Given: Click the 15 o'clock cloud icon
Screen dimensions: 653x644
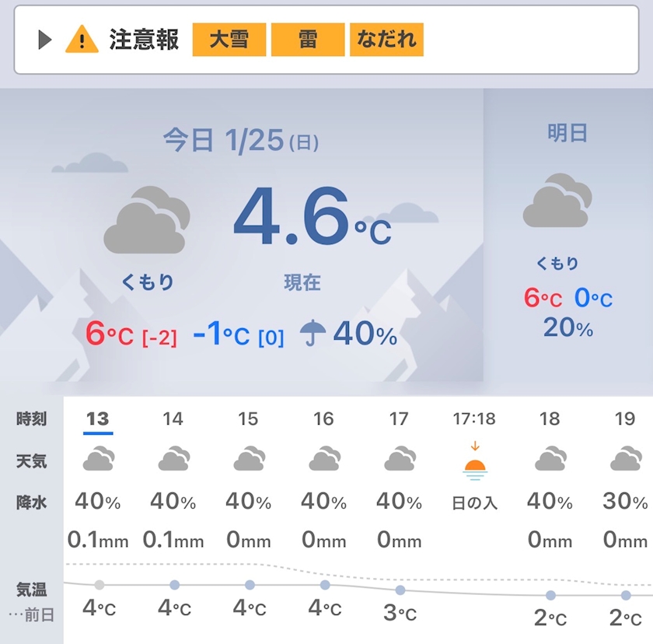Looking at the screenshot, I should coord(249,459).
